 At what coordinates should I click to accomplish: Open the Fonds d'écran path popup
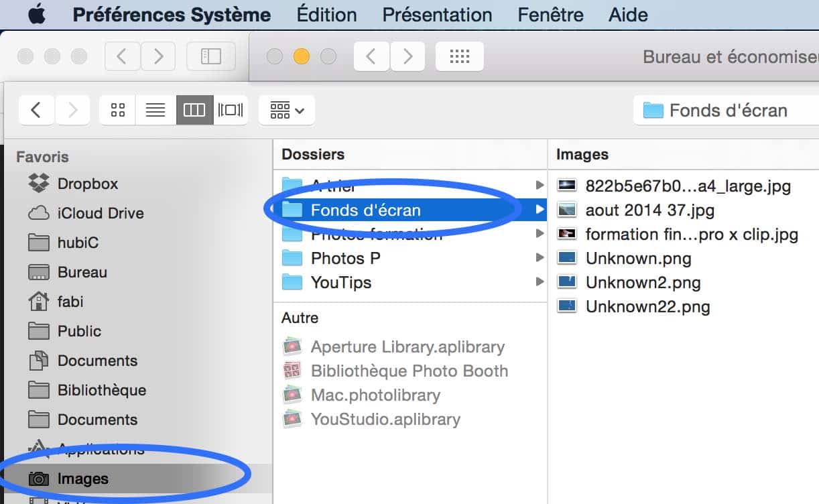(726, 110)
